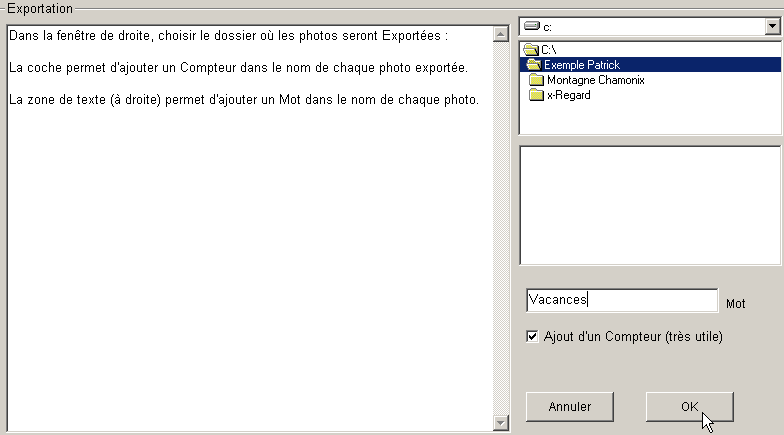The height and width of the screenshot is (435, 784).
Task: Click the Montagne Chamonix folder icon
Action: [x=537, y=80]
